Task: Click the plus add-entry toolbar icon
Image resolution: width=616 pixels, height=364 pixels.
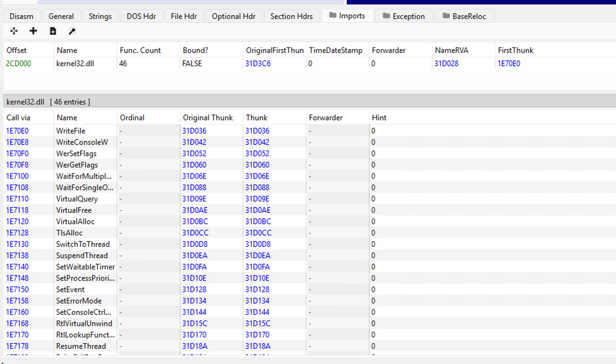Action: click(x=33, y=31)
